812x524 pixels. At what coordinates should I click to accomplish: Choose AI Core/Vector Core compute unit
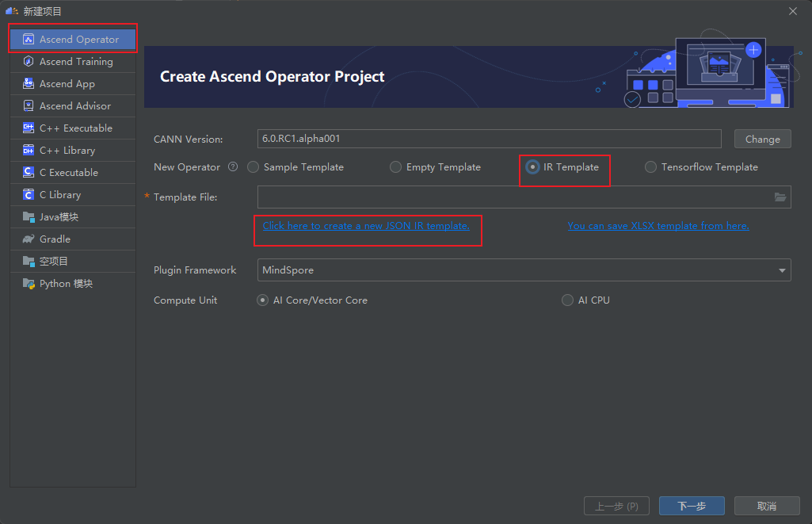tap(262, 300)
